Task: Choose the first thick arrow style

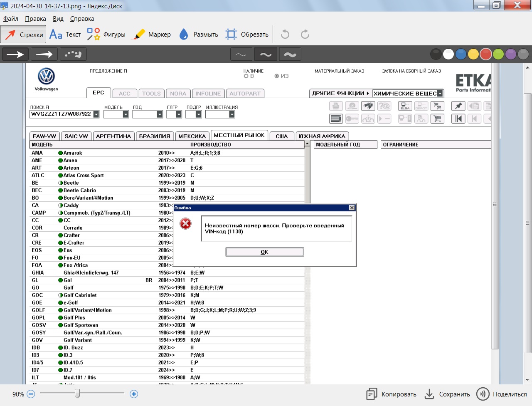Action: tap(15, 54)
